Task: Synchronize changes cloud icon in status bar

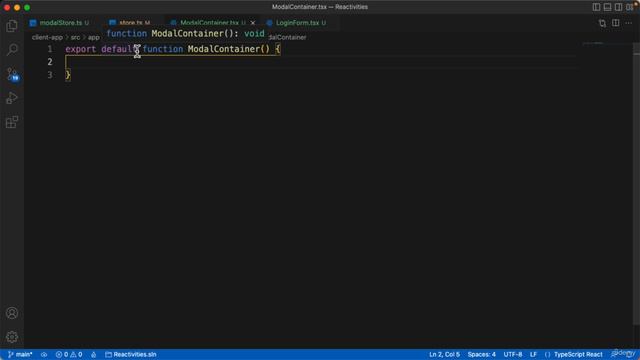Action: tap(44, 354)
